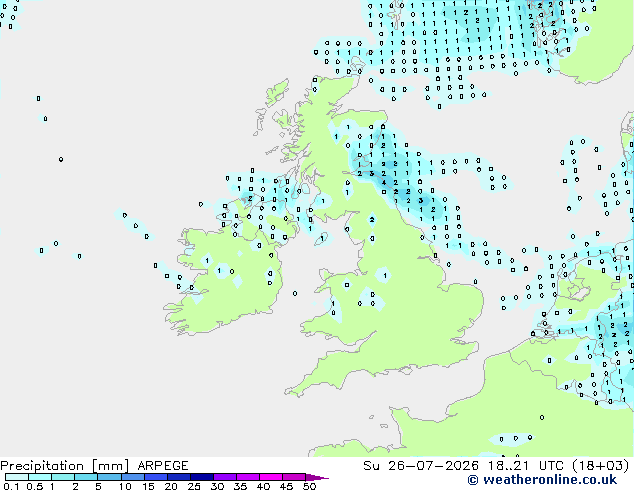Click the '25' legend scale label
This screenshot has width=634, height=490.
pyautogui.click(x=194, y=486)
